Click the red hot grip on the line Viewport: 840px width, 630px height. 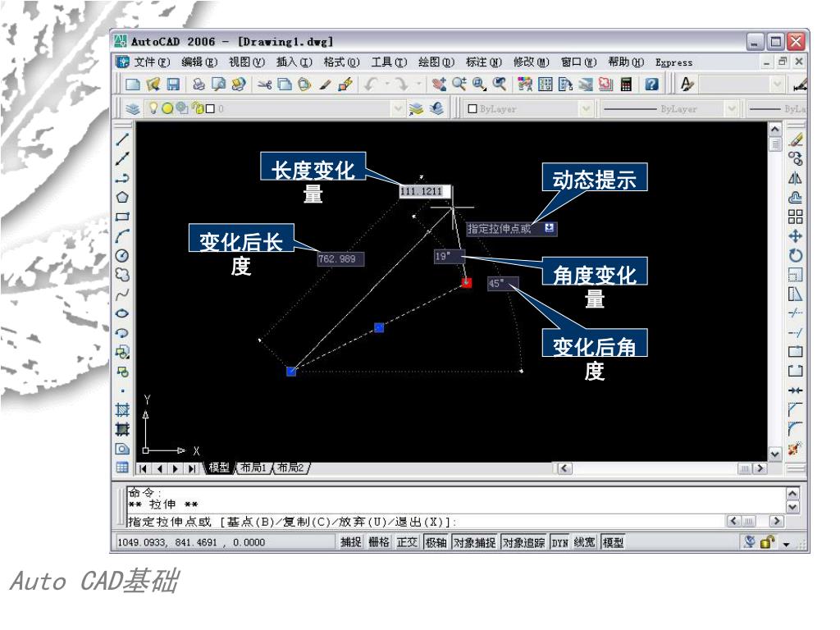(467, 282)
